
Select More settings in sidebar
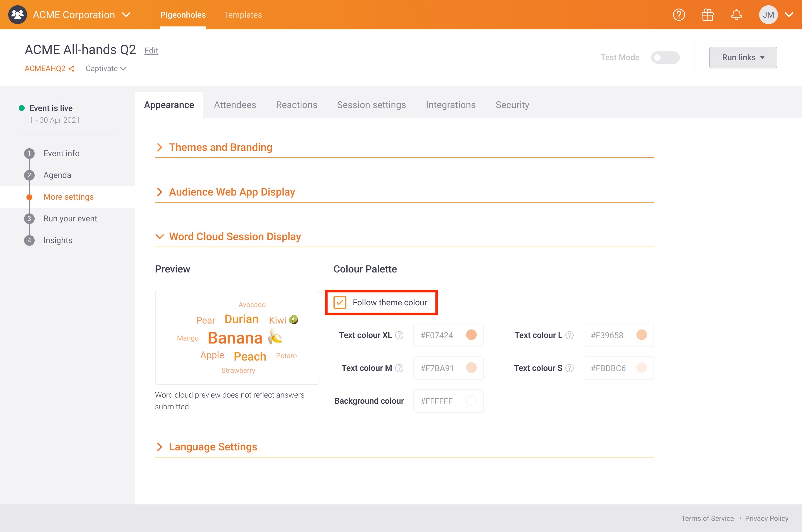[68, 197]
